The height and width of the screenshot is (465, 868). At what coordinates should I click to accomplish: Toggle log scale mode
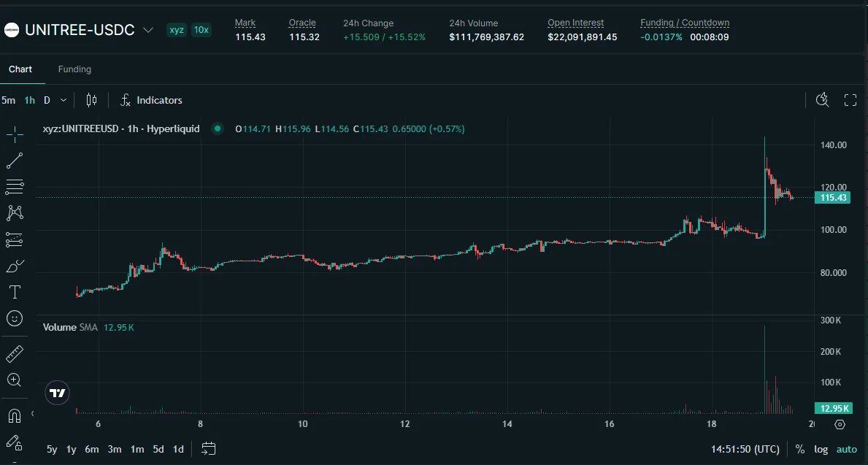tap(821, 449)
